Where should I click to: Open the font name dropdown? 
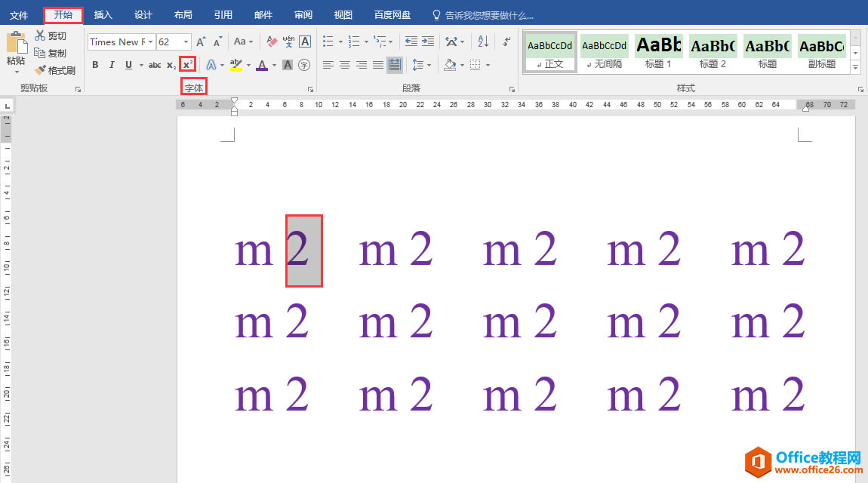tap(150, 42)
